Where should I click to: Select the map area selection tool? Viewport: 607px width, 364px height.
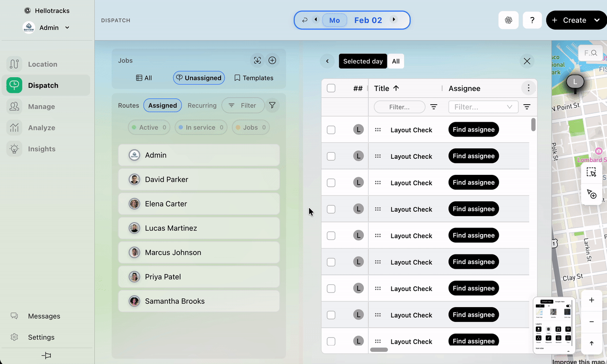[x=591, y=172]
